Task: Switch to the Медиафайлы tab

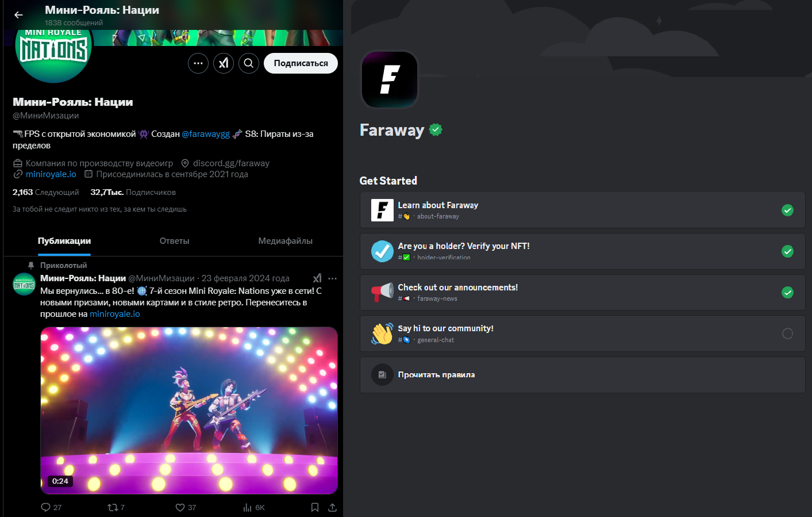Action: click(x=285, y=241)
